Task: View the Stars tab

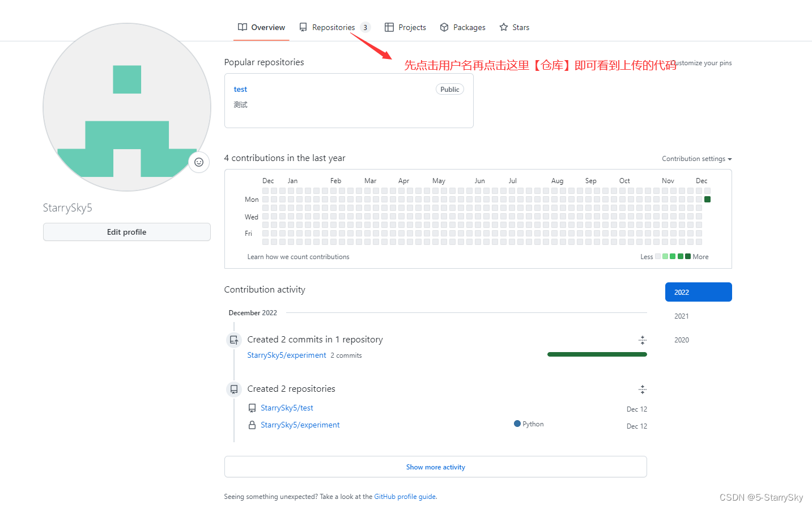Action: (515, 27)
